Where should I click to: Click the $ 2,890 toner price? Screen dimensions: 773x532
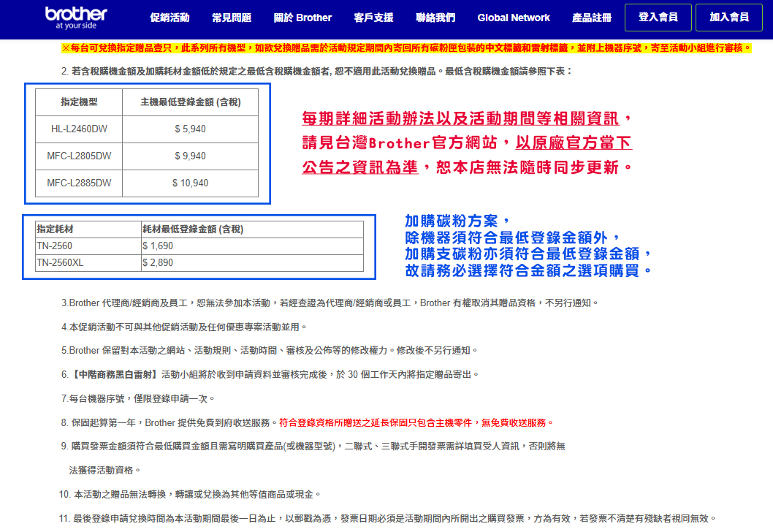[158, 262]
